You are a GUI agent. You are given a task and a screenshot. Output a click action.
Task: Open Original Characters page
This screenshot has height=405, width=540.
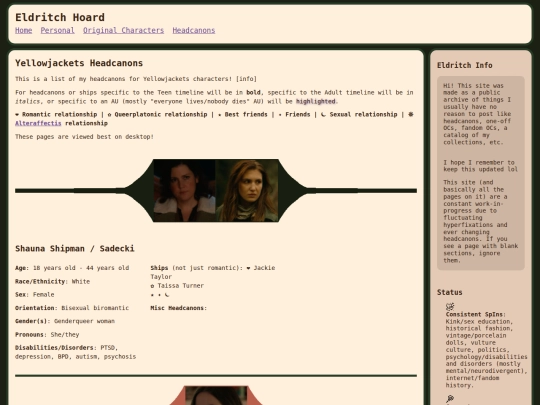pyautogui.click(x=123, y=30)
